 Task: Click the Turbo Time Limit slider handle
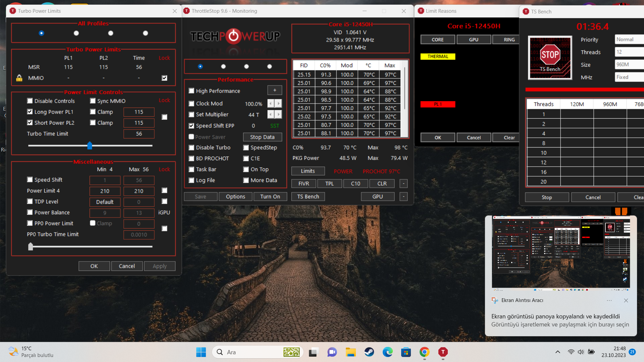coord(90,145)
